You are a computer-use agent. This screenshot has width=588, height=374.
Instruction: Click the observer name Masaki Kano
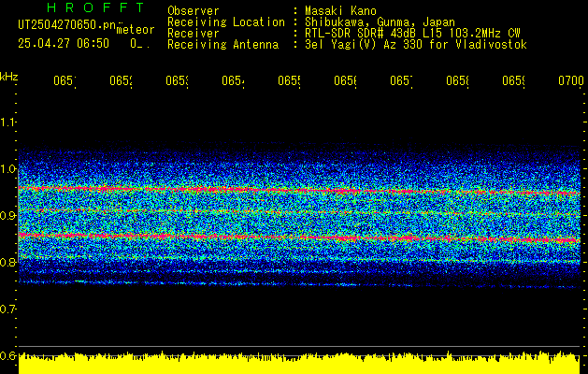pyautogui.click(x=340, y=11)
